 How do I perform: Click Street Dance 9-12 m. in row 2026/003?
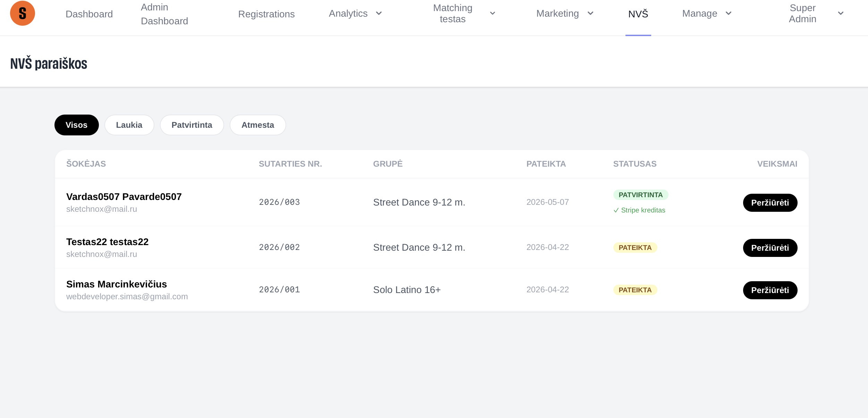pyautogui.click(x=419, y=202)
